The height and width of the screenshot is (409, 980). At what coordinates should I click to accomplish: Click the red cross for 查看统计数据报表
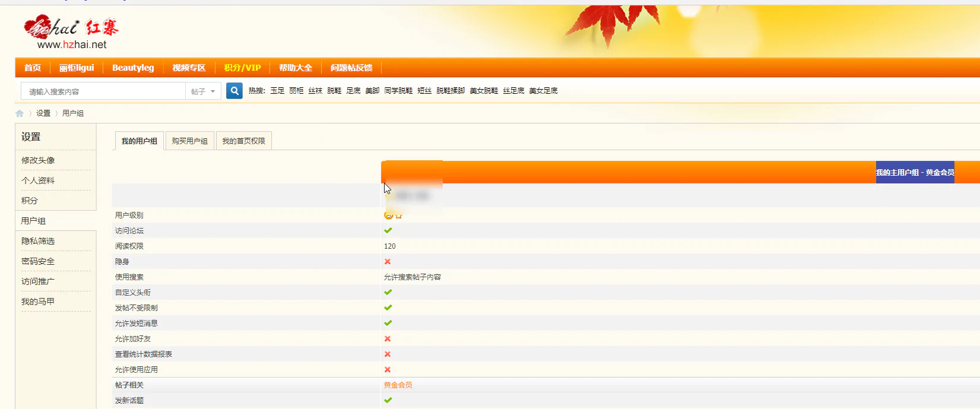tap(388, 354)
